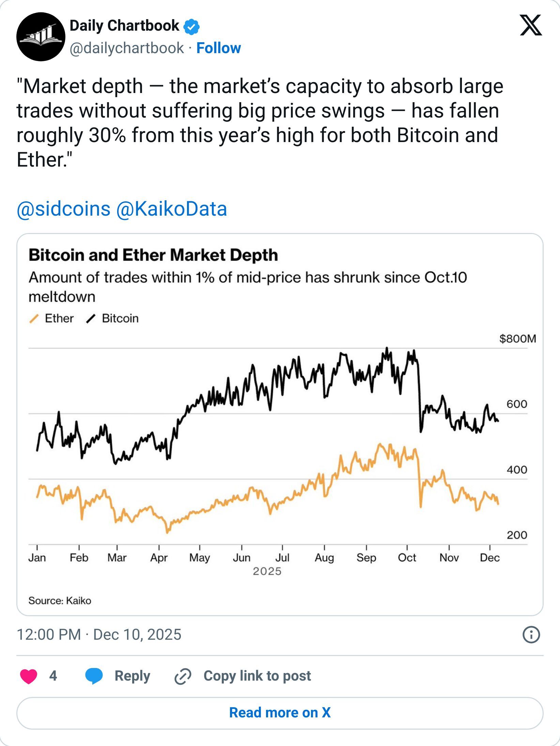Screen dimensions: 560x746
Task: Click the Reply text label
Action: (x=132, y=676)
